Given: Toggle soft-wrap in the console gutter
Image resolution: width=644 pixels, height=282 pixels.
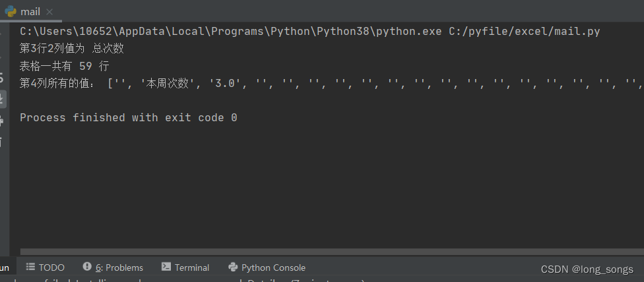Looking at the screenshot, I should (x=3, y=78).
